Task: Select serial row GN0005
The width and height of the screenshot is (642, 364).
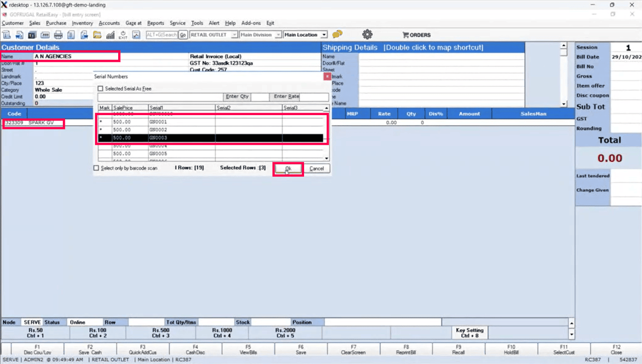Action: (210, 154)
